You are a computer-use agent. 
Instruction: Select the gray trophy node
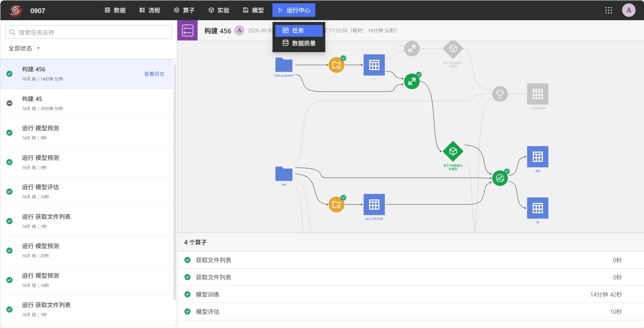coord(500,94)
